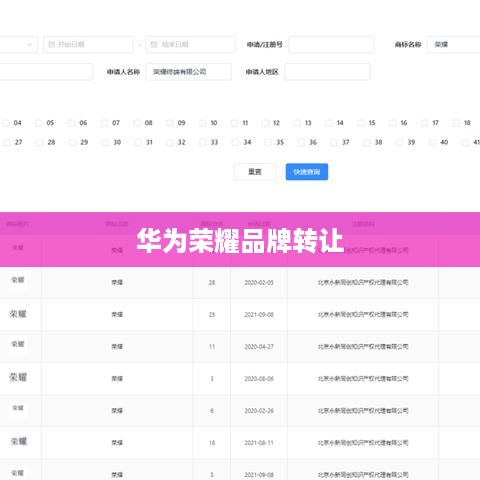
Task: Enable the class 37 checkbox
Action: (334, 142)
